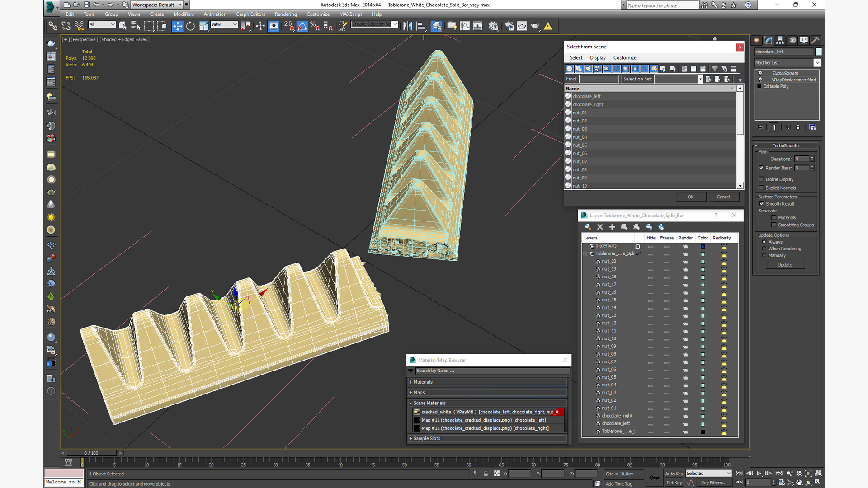The height and width of the screenshot is (488, 868).
Task: Click Delete layer X icon in Layer dialog
Action: tap(600, 227)
